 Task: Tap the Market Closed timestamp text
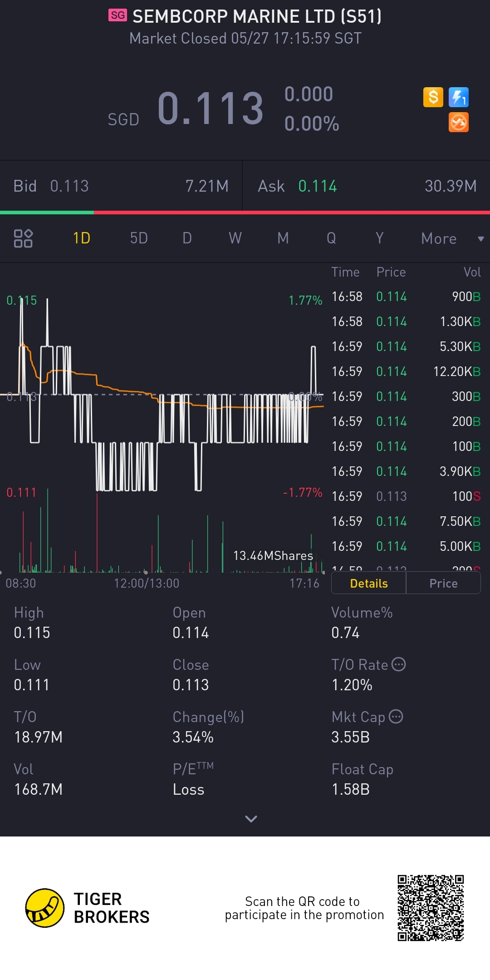[x=245, y=38]
